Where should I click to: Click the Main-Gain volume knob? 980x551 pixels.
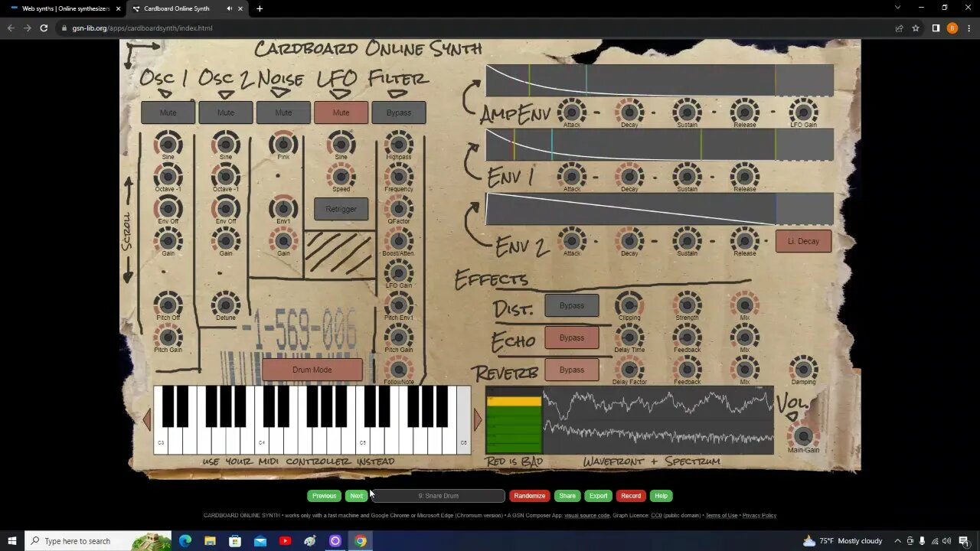(803, 437)
